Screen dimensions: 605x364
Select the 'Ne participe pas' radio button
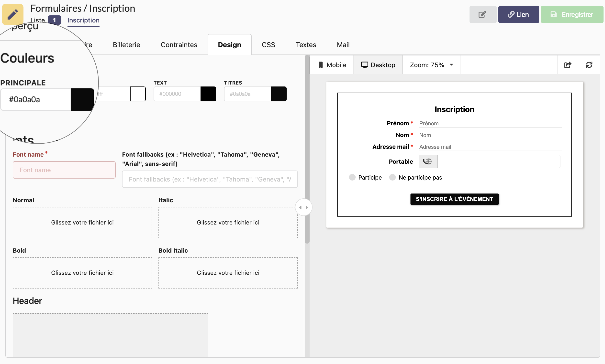[392, 177]
